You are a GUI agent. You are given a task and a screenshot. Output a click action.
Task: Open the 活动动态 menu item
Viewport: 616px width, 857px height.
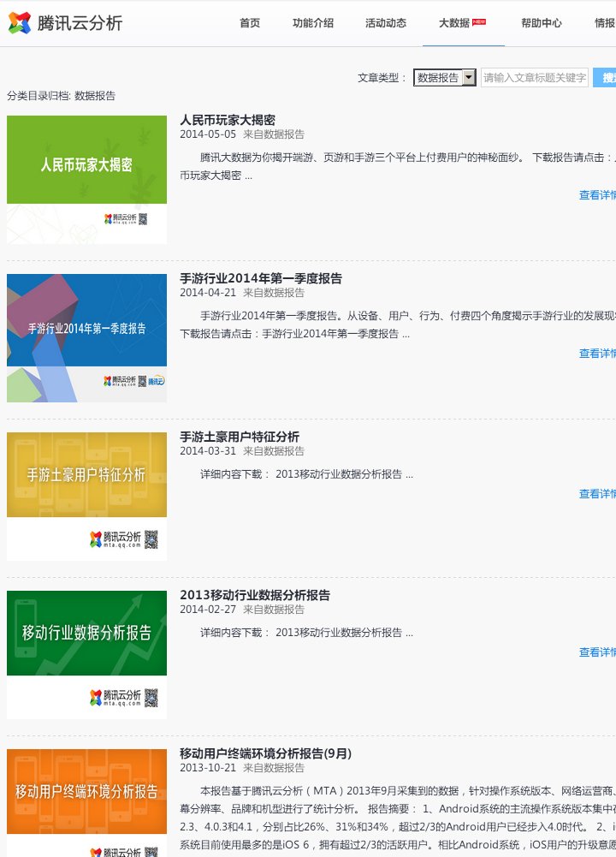pos(386,23)
